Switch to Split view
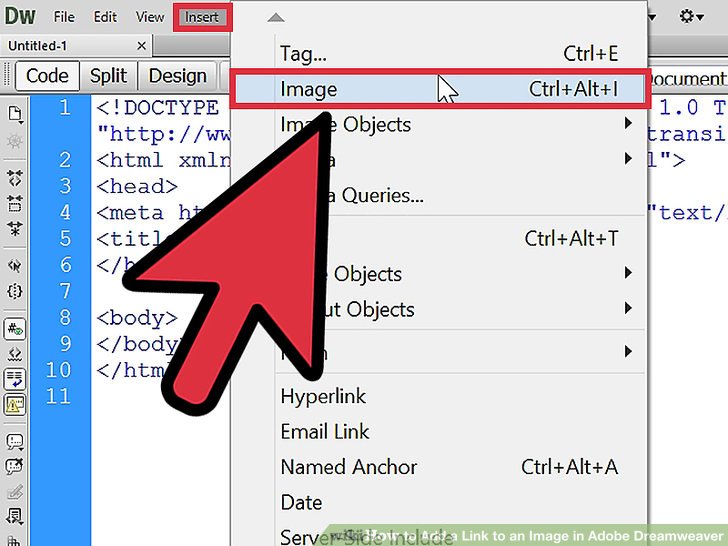The image size is (728, 546). 108,76
